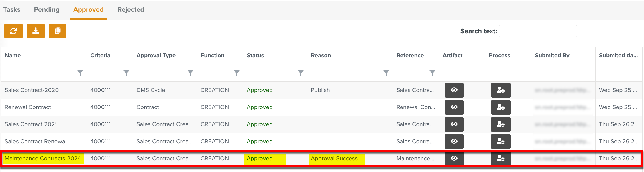This screenshot has width=644, height=172.
Task: Open the Name column filter options
Action: pos(80,73)
